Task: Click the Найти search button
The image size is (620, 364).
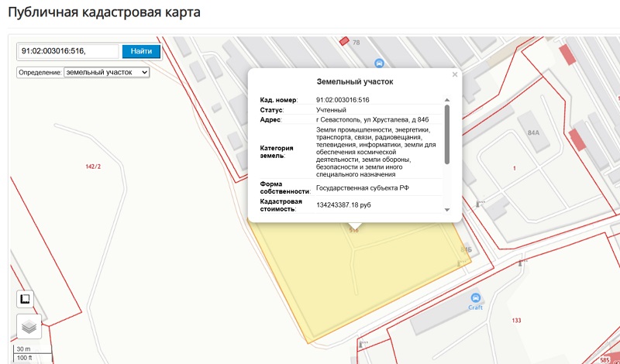Action: pyautogui.click(x=141, y=51)
